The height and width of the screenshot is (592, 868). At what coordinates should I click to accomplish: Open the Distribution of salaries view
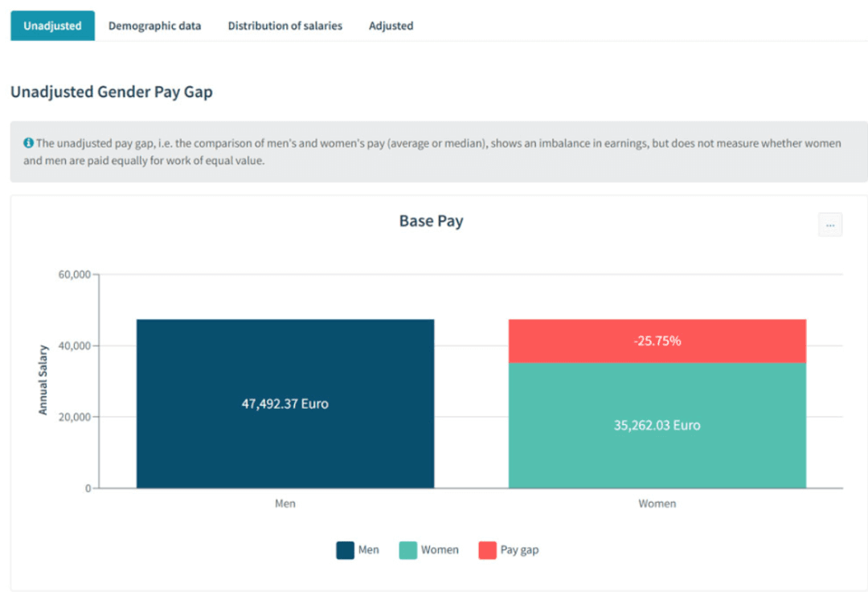pyautogui.click(x=285, y=25)
